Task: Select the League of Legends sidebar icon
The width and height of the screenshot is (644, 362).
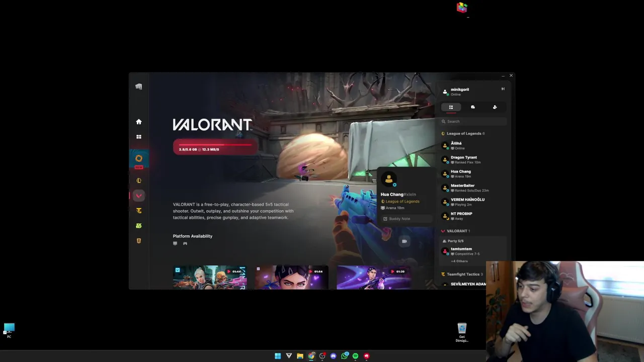Action: click(x=139, y=180)
